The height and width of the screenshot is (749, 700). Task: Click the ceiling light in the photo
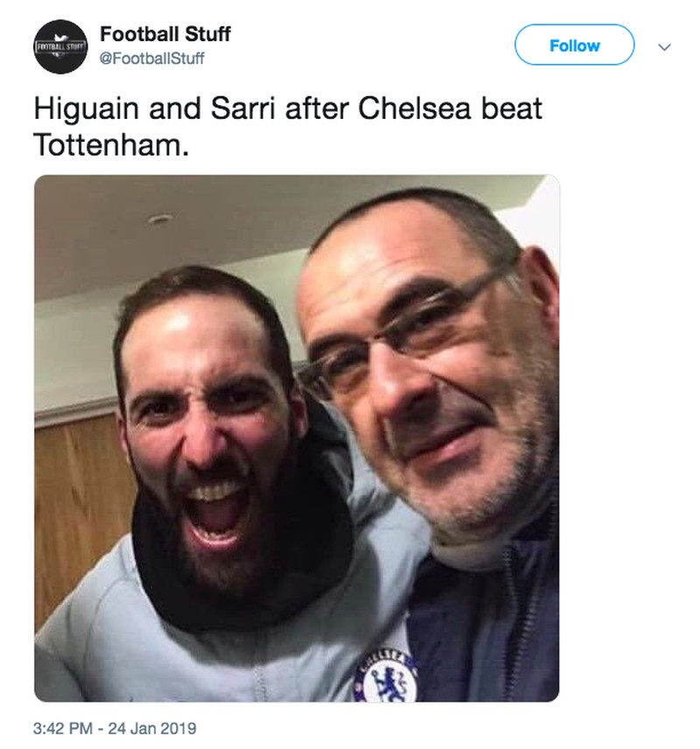[160, 218]
